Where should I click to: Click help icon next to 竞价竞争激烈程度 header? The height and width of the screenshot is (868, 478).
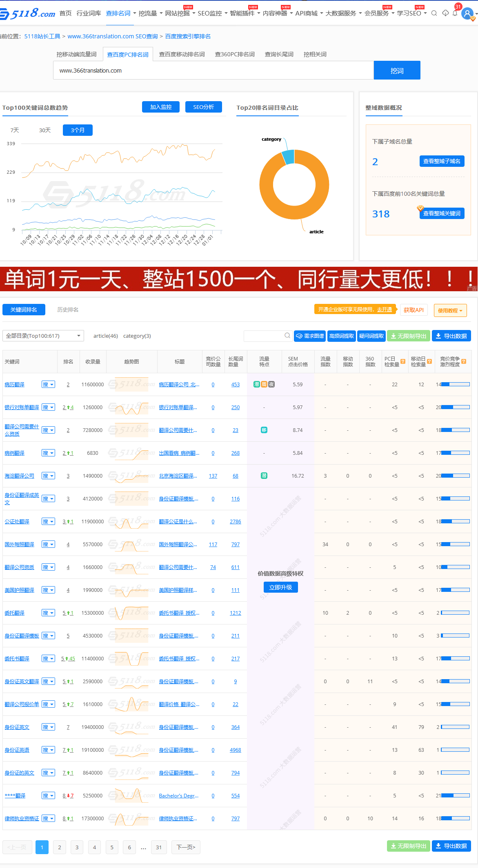coord(464,361)
